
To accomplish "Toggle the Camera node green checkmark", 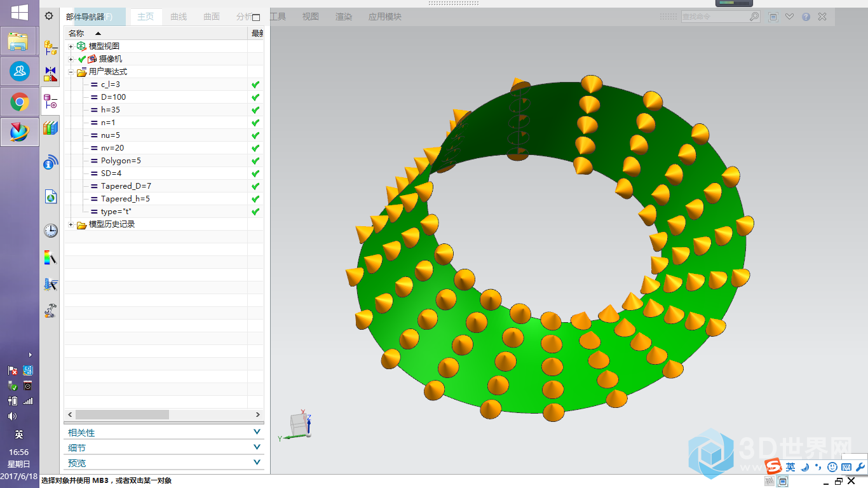I will (x=82, y=59).
